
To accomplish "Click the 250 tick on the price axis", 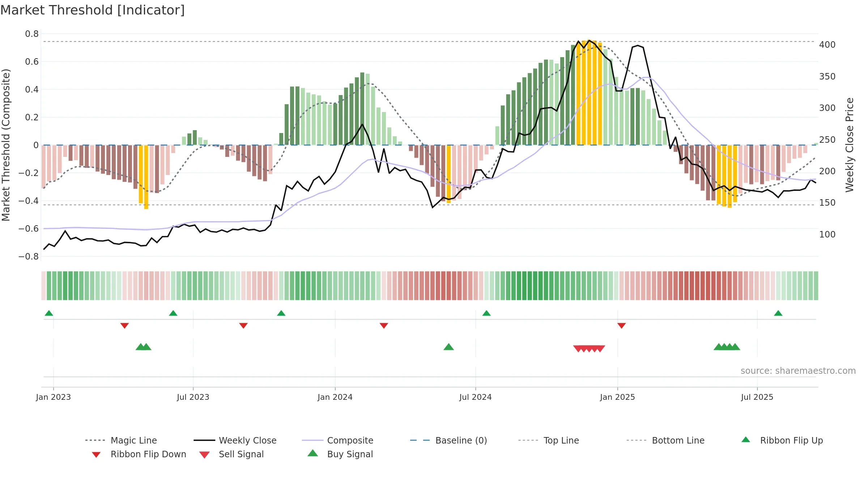I will coord(827,140).
